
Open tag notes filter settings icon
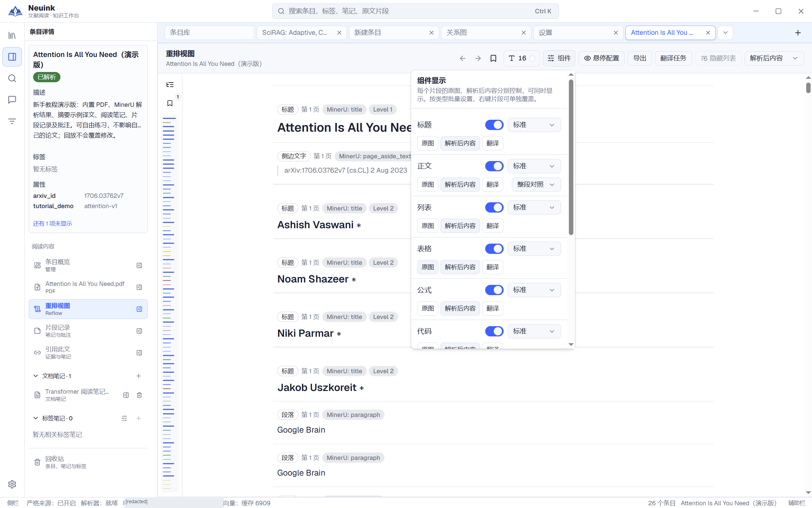click(x=124, y=418)
